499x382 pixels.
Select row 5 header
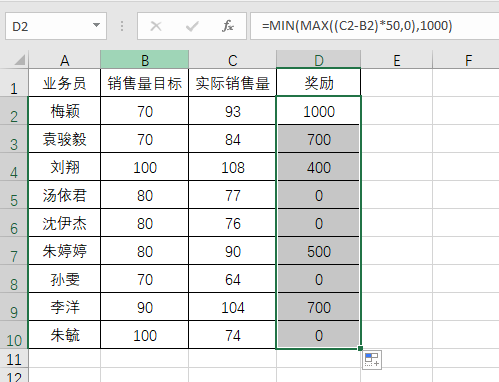click(x=14, y=195)
